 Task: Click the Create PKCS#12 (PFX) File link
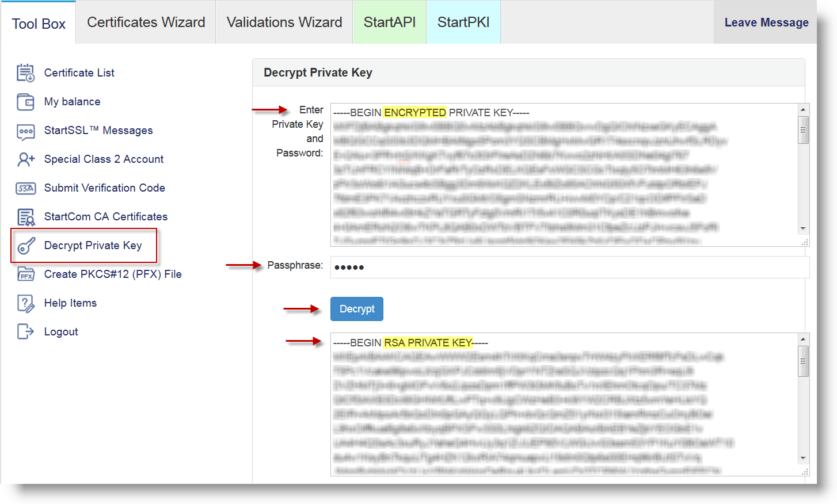(113, 274)
